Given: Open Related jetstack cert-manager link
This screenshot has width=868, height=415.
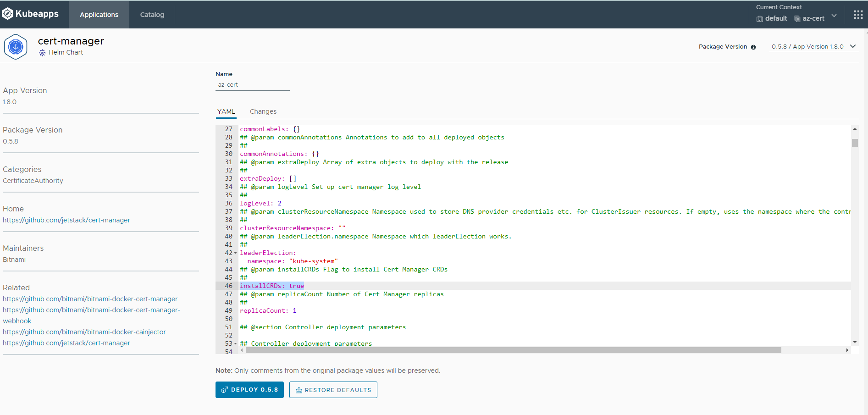Looking at the screenshot, I should (66, 343).
